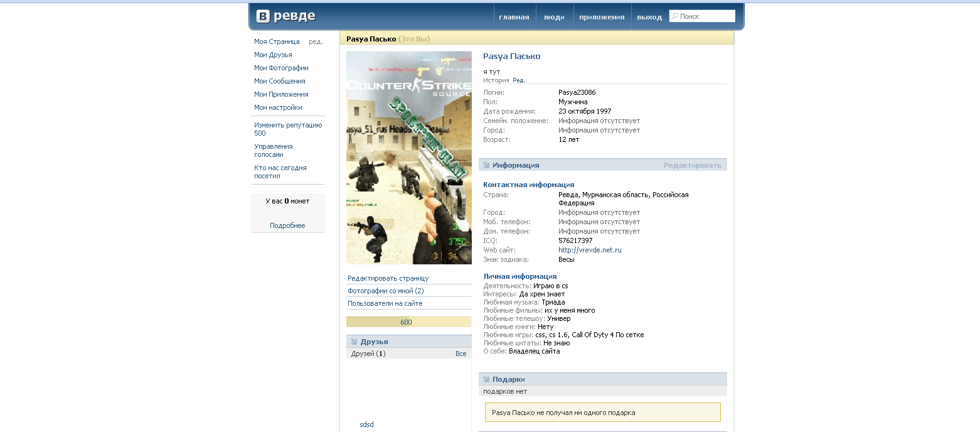Open Пользователи на сайте link
Viewport: 980px width, 432px height.
385,303
